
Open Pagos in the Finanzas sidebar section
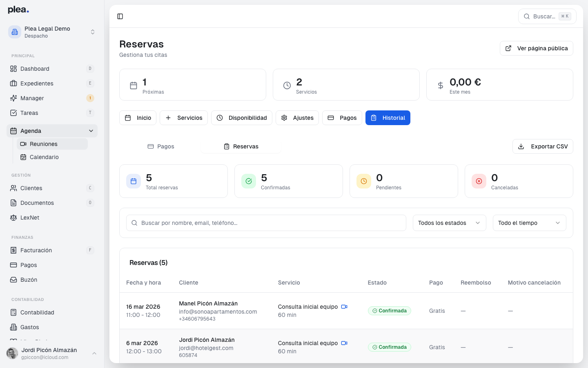click(52, 265)
